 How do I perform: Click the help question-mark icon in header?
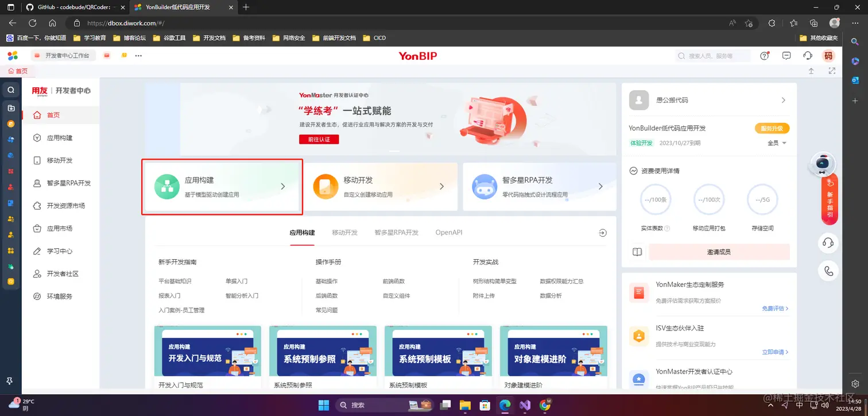tap(764, 56)
